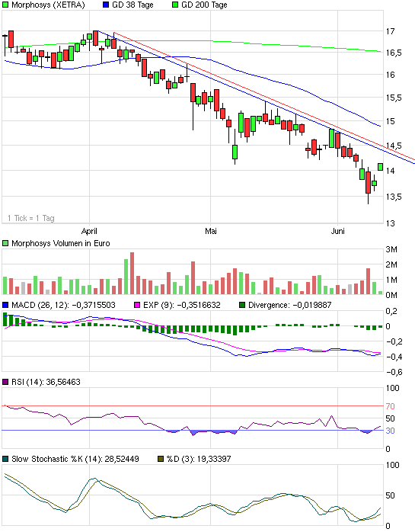Click the green GD 200 Tage legend swatch
Screen dimensions: 415x532
pos(175,5)
